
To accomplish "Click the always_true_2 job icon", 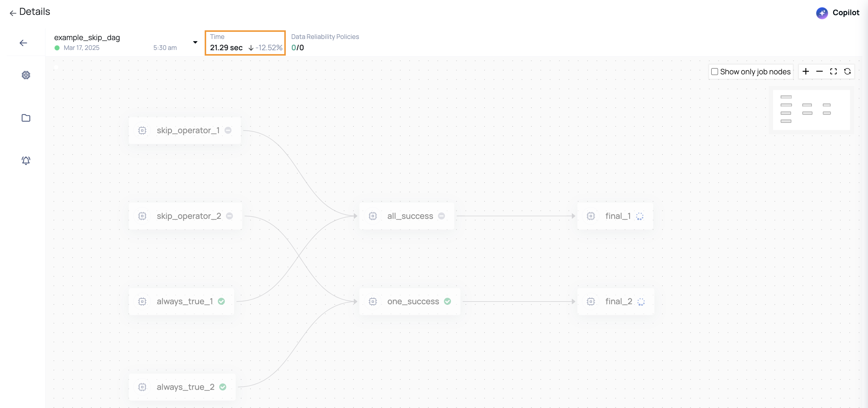I will 142,387.
